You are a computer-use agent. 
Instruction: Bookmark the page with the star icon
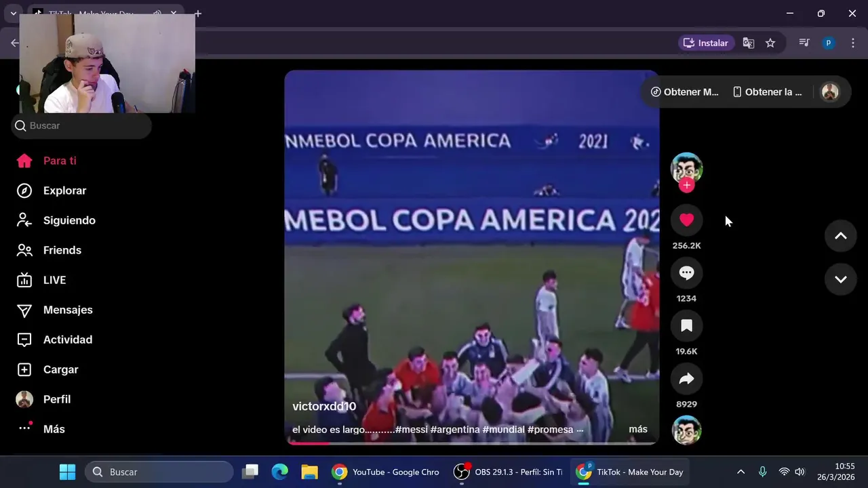coord(770,43)
